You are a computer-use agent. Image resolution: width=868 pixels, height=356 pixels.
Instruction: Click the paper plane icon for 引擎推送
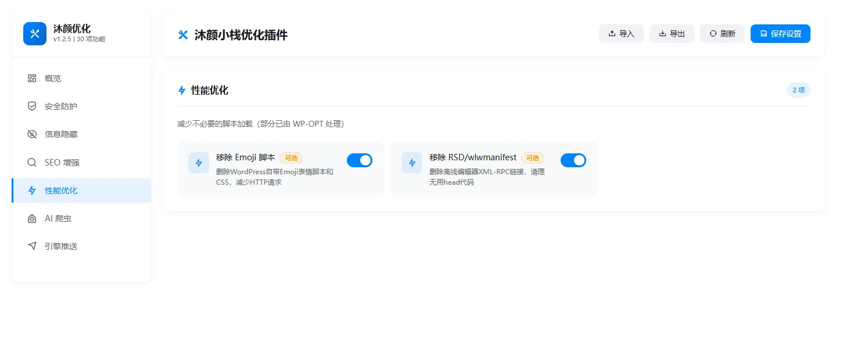32,246
